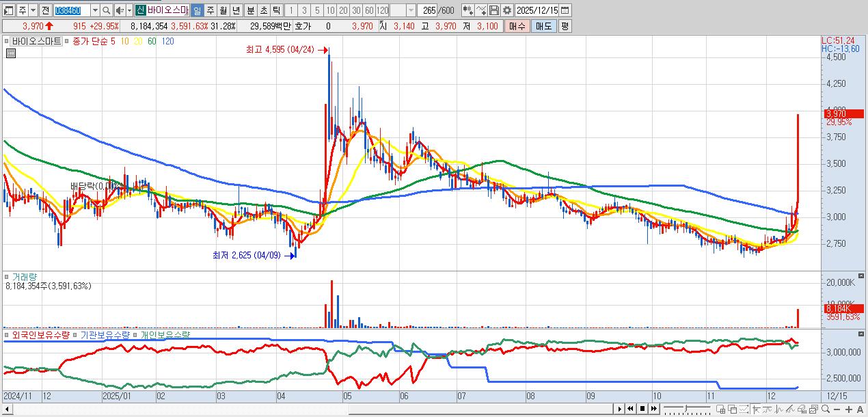Click interval preset 5
868x417 pixels.
point(316,10)
